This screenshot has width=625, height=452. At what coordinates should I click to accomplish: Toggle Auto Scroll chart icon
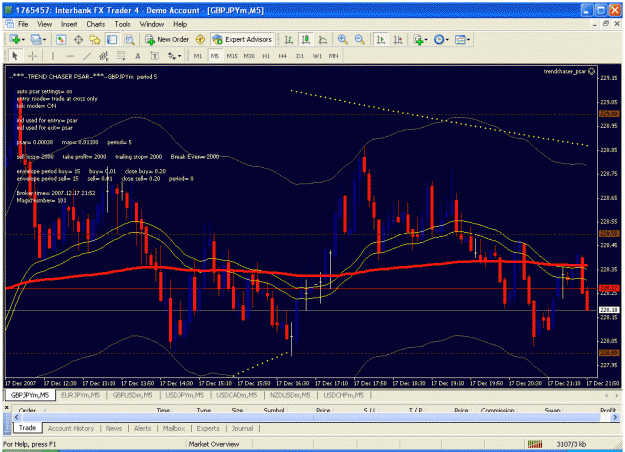[x=381, y=39]
